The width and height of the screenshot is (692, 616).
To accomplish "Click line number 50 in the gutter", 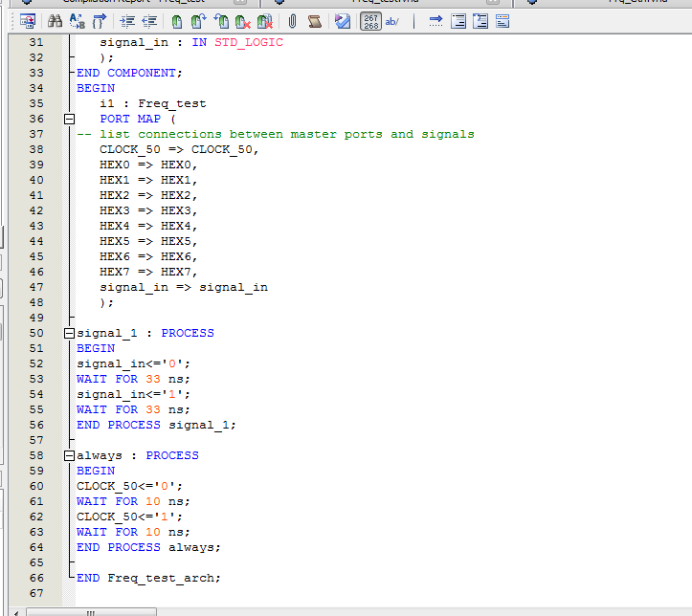I will coord(36,333).
